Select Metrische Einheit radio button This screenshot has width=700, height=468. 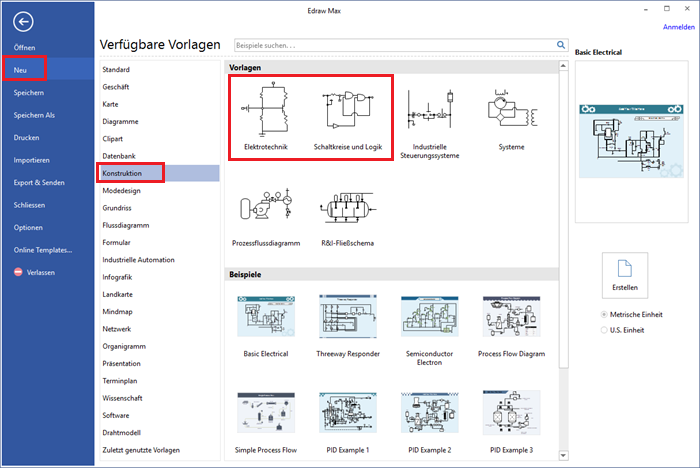coord(604,314)
